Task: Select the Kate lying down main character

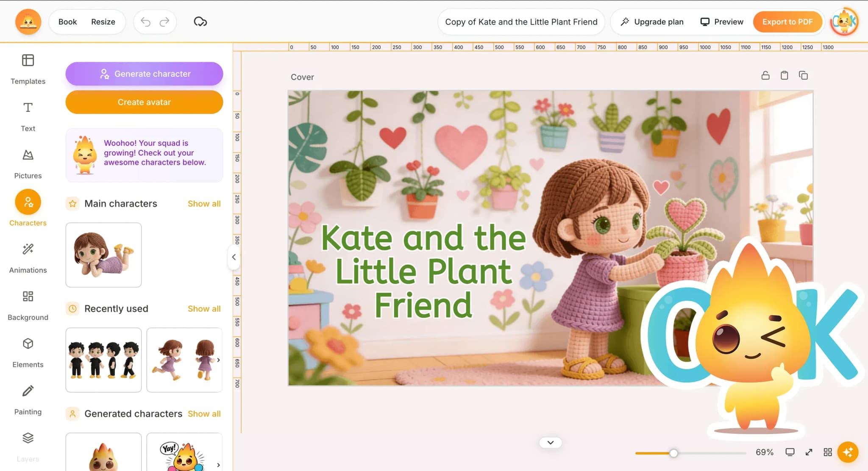Action: pyautogui.click(x=103, y=255)
